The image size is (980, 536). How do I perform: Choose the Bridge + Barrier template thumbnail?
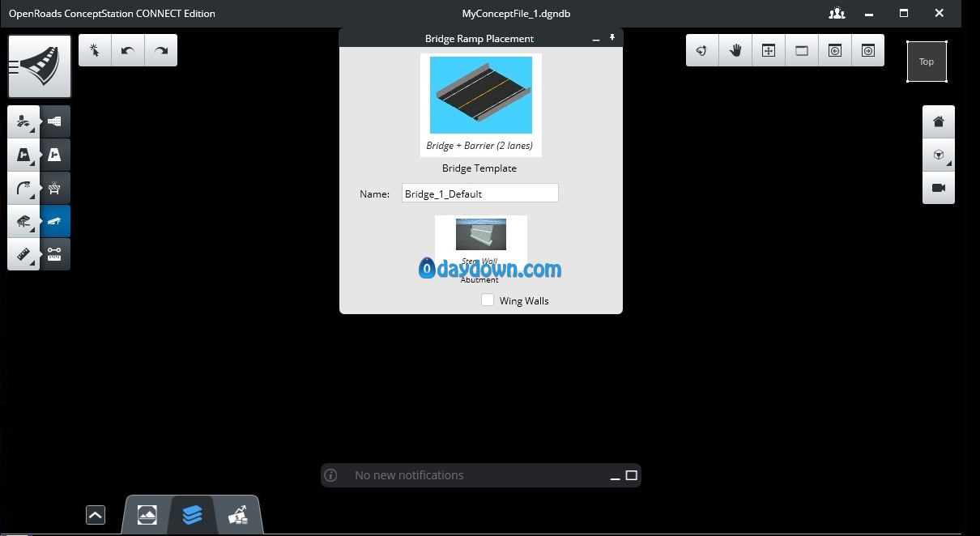(481, 104)
